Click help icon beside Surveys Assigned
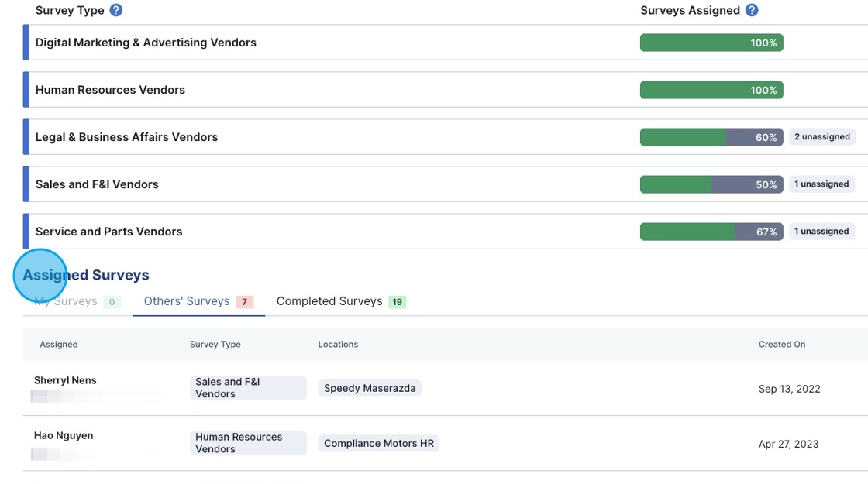 tap(751, 10)
